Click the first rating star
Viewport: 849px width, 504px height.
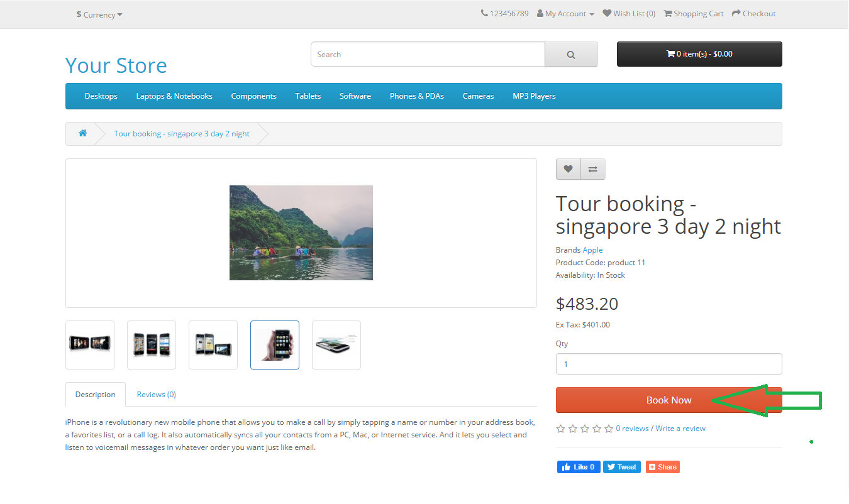[561, 429]
